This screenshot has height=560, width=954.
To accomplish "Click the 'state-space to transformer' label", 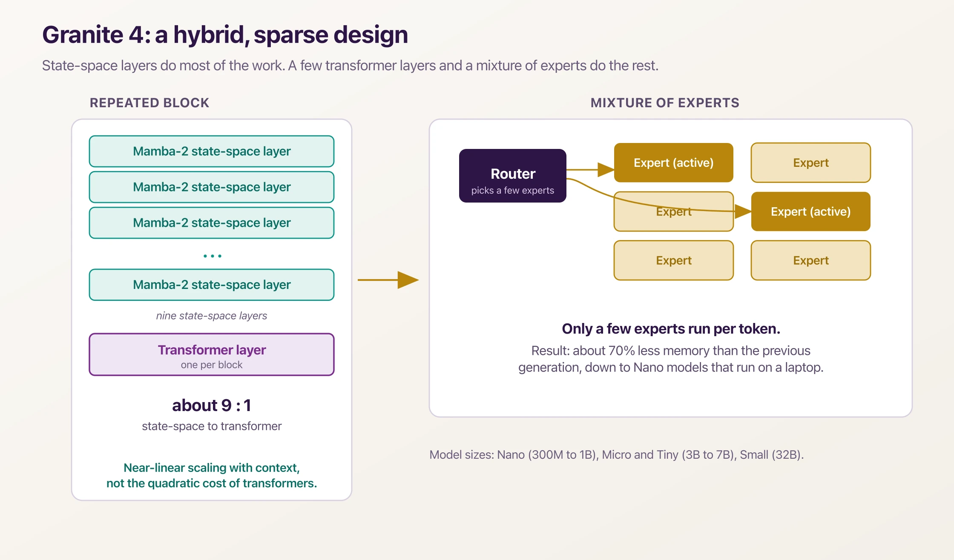I will [212, 426].
